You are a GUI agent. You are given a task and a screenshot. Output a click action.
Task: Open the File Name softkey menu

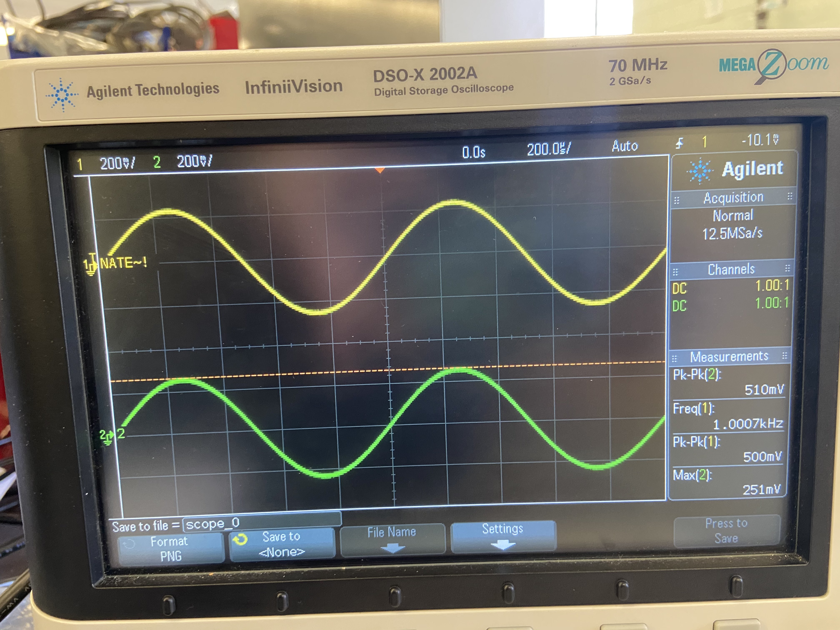tap(392, 539)
